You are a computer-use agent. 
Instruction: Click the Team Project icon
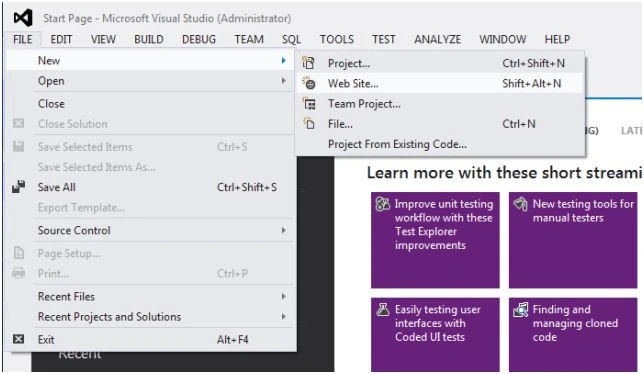309,103
